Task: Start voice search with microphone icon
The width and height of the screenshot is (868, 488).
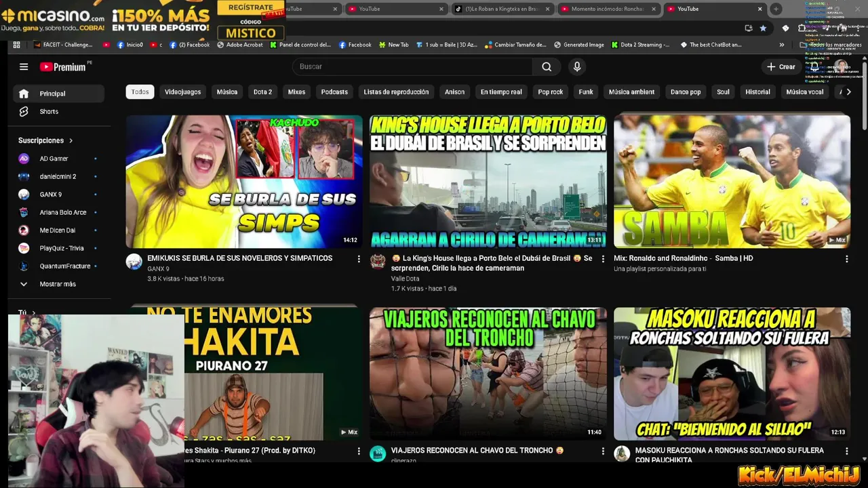Action: pos(577,66)
